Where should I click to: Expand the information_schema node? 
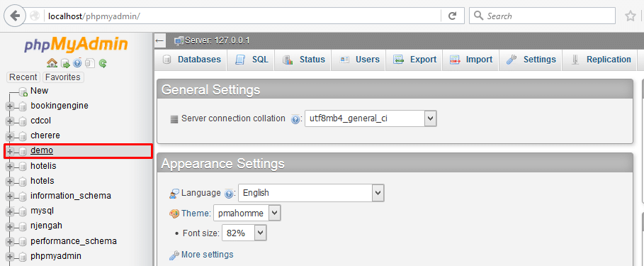coord(10,196)
